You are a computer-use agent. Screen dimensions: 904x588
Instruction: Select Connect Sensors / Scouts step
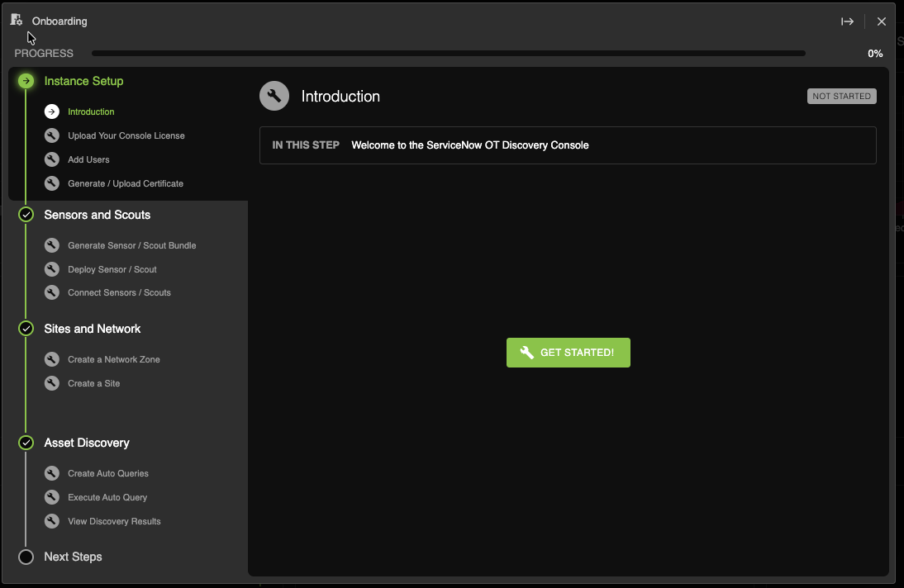(119, 293)
